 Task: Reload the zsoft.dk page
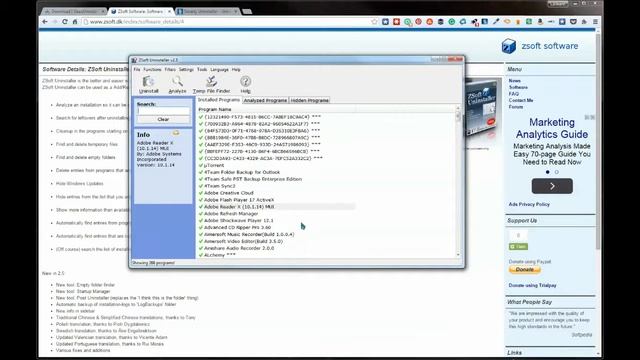(64, 22)
